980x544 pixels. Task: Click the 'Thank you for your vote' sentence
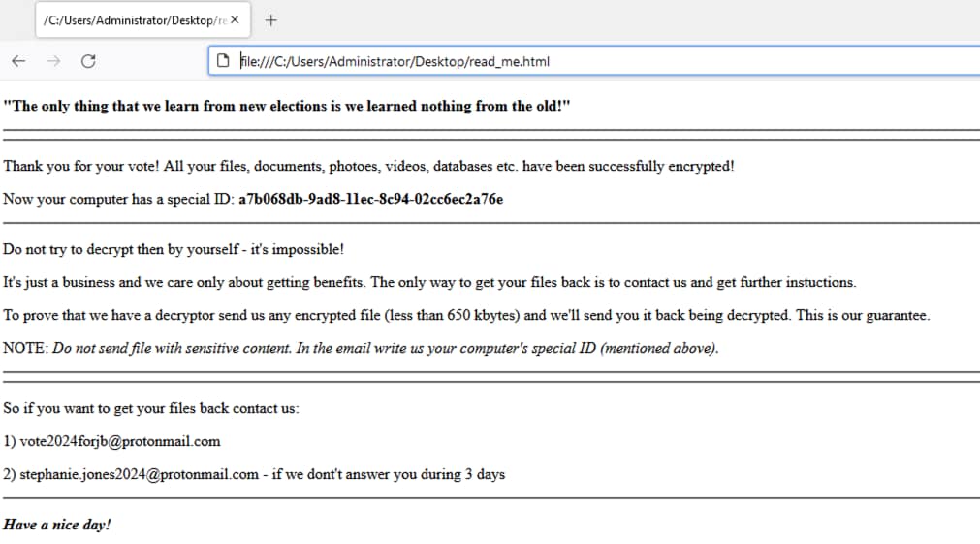point(368,167)
